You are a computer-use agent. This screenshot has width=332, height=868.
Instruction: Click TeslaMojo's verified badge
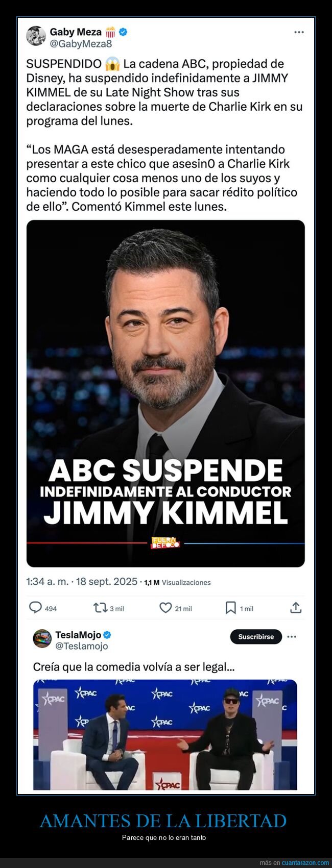107,635
